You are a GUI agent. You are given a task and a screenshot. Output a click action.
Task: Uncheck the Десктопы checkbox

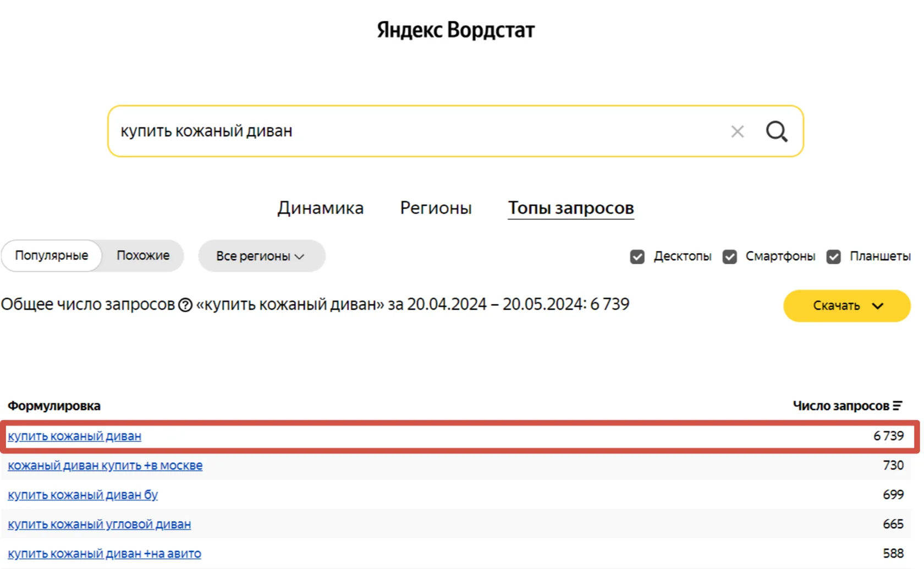tap(637, 256)
